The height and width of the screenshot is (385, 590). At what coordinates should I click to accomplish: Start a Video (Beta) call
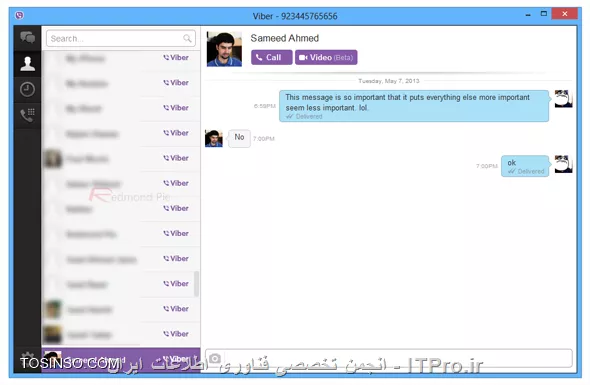click(326, 58)
